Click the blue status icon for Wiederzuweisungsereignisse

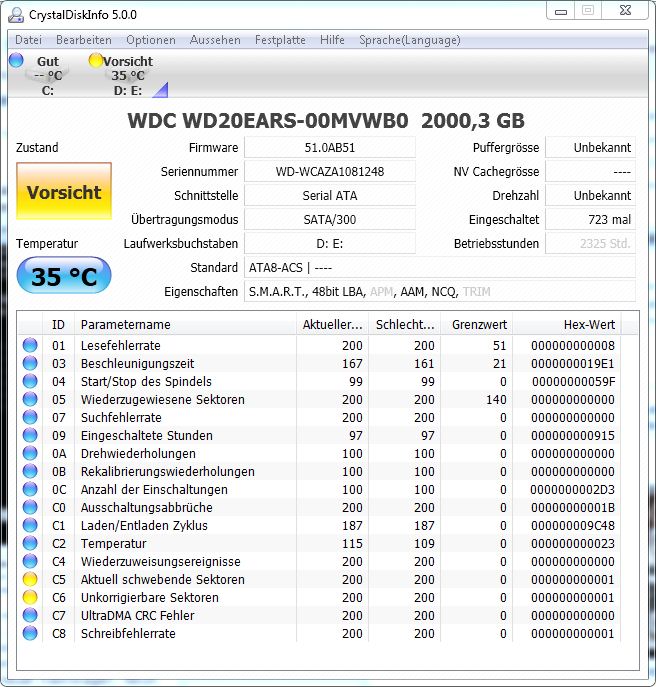click(x=30, y=561)
